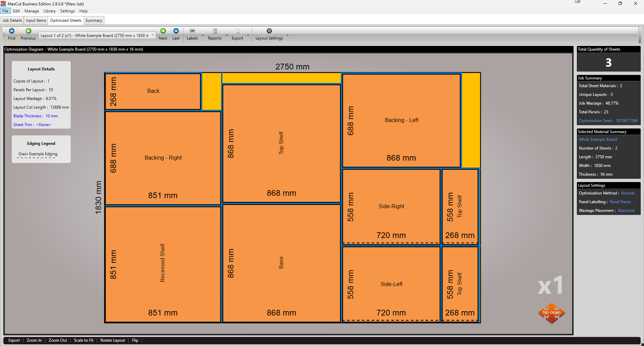Select the Optimized Sheets tab

(66, 20)
